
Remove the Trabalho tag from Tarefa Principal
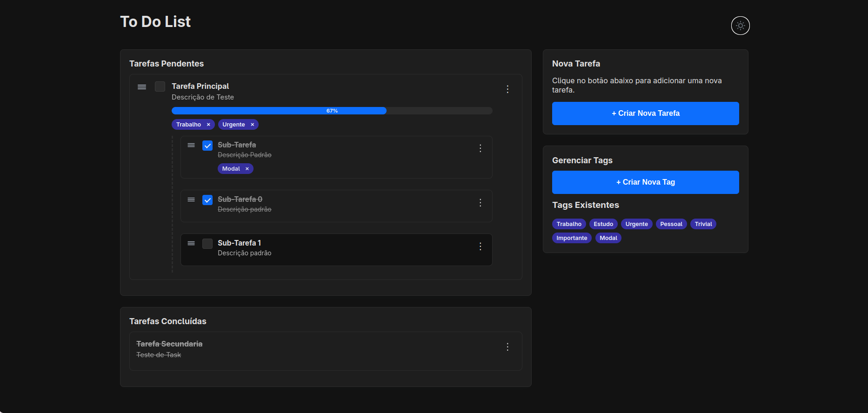click(208, 125)
